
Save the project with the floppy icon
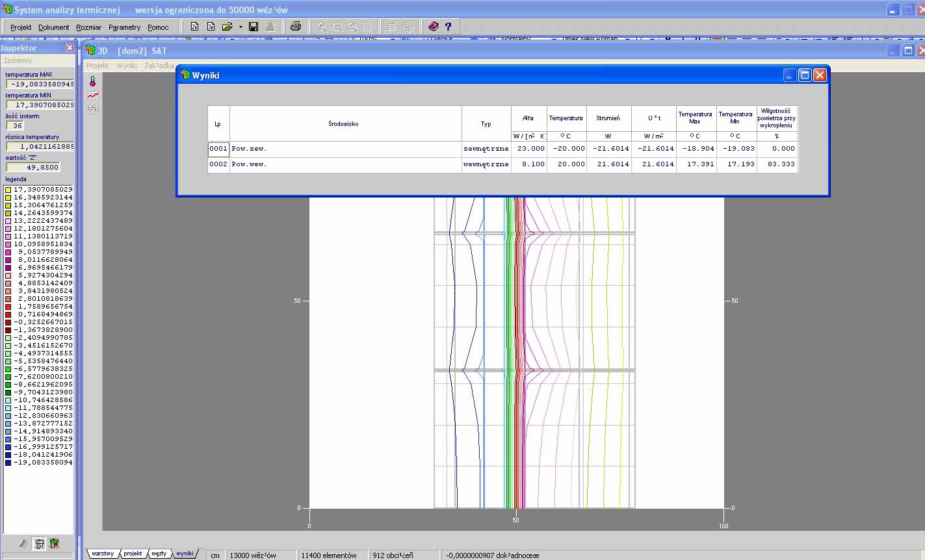point(254,27)
